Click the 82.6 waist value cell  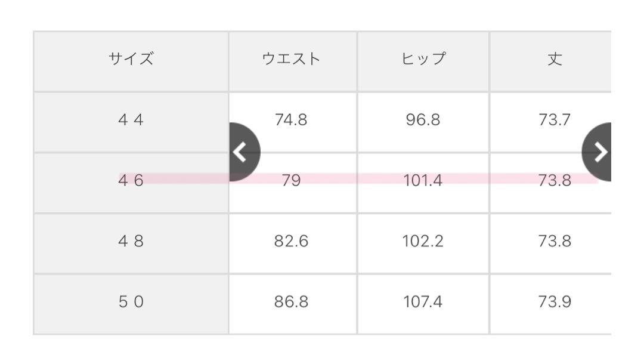point(293,243)
